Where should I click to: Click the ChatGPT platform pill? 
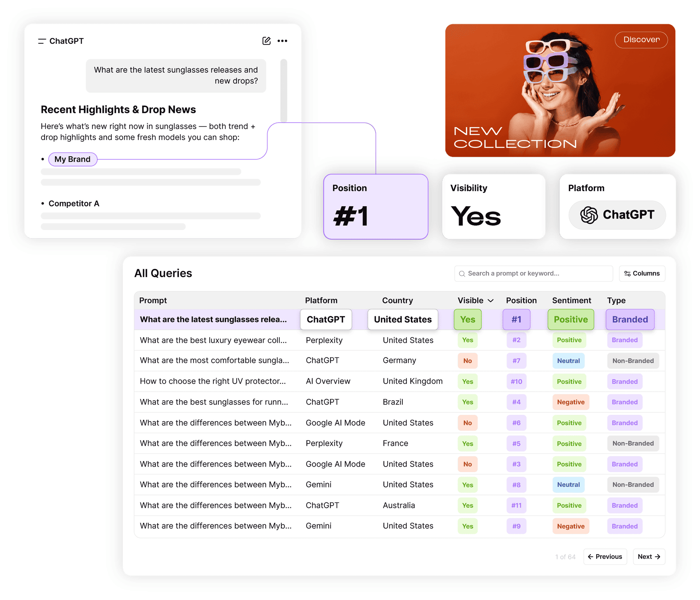click(617, 215)
